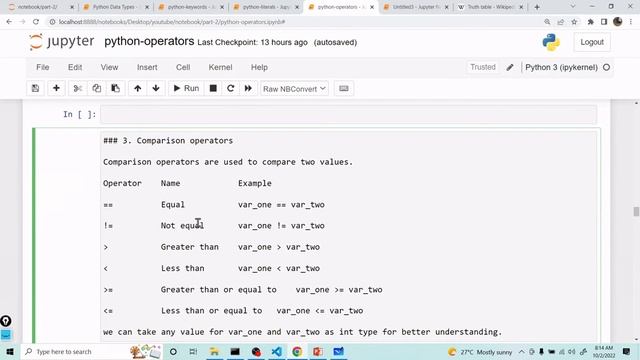Paste cells below icon

point(116,89)
